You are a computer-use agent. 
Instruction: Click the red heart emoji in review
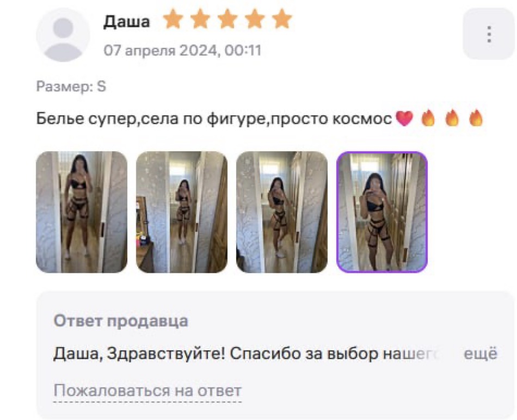404,119
